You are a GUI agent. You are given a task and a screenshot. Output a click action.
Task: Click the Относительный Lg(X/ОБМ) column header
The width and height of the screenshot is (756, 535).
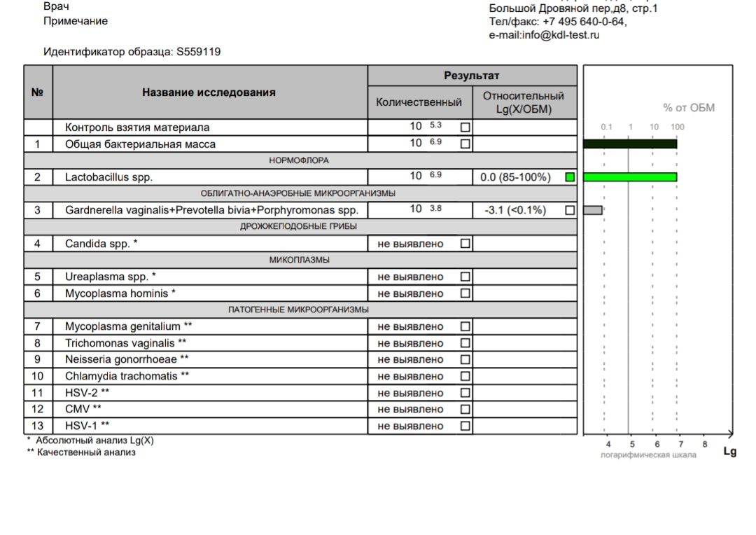pyautogui.click(x=524, y=102)
